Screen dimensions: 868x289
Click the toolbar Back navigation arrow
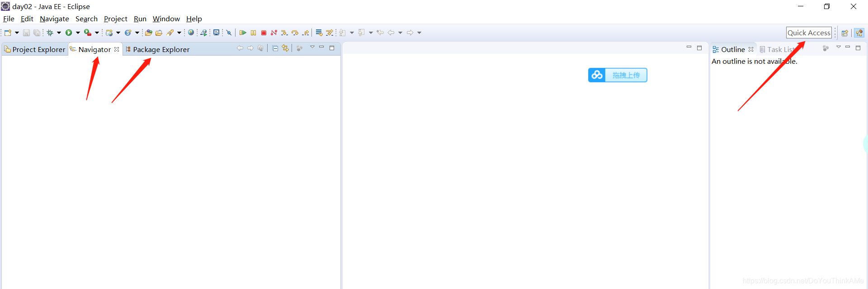[391, 33]
